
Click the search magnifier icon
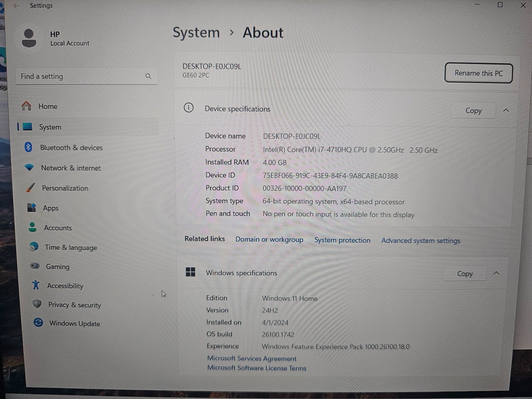pyautogui.click(x=148, y=76)
